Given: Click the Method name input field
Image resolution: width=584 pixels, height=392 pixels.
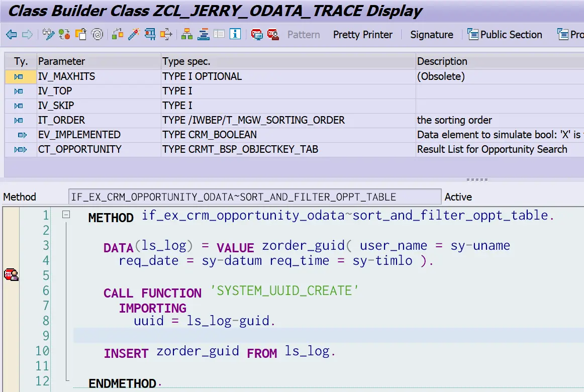Looking at the screenshot, I should coord(255,197).
